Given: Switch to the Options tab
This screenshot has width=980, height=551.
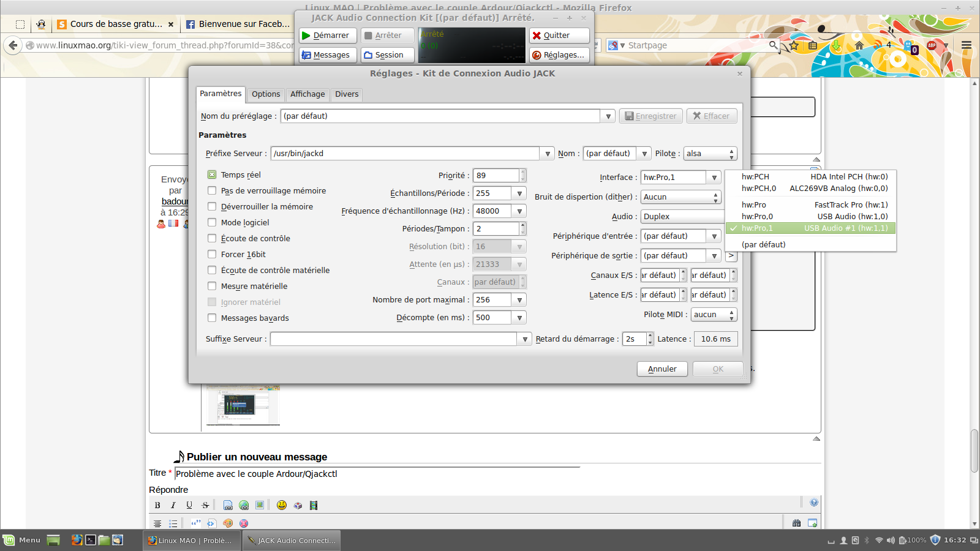Looking at the screenshot, I should tap(266, 94).
